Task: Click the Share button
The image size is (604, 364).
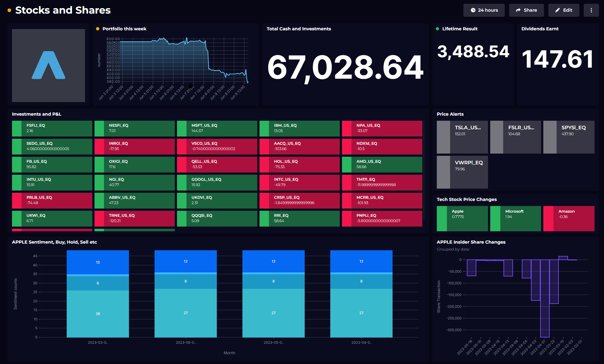Action: click(526, 10)
